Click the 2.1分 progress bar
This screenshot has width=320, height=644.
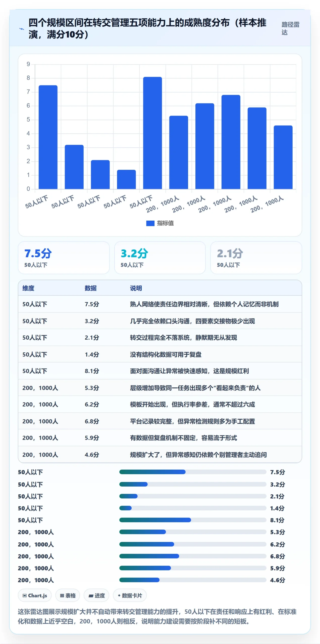pyautogui.click(x=193, y=496)
